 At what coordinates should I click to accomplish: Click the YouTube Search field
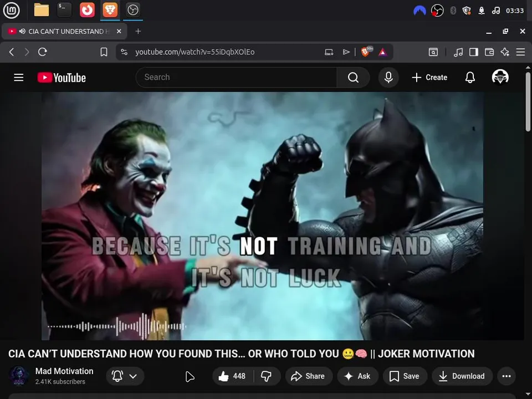[237, 78]
